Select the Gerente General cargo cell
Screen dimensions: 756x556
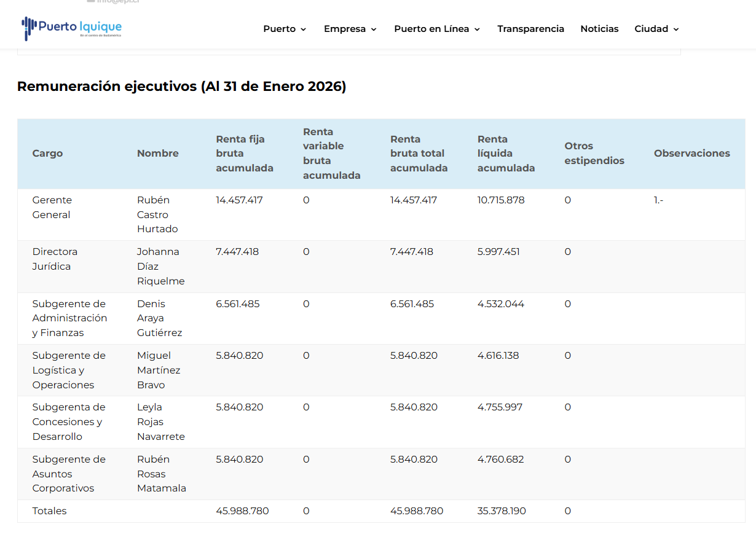52,208
